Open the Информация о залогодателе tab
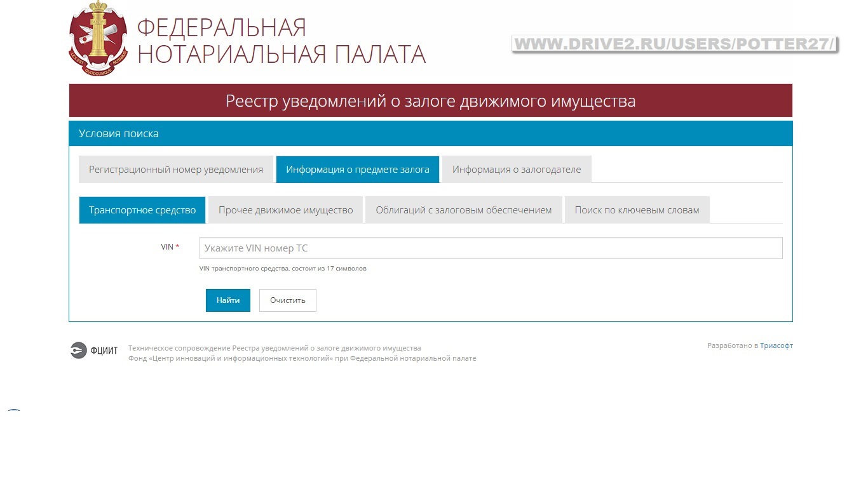 516,170
